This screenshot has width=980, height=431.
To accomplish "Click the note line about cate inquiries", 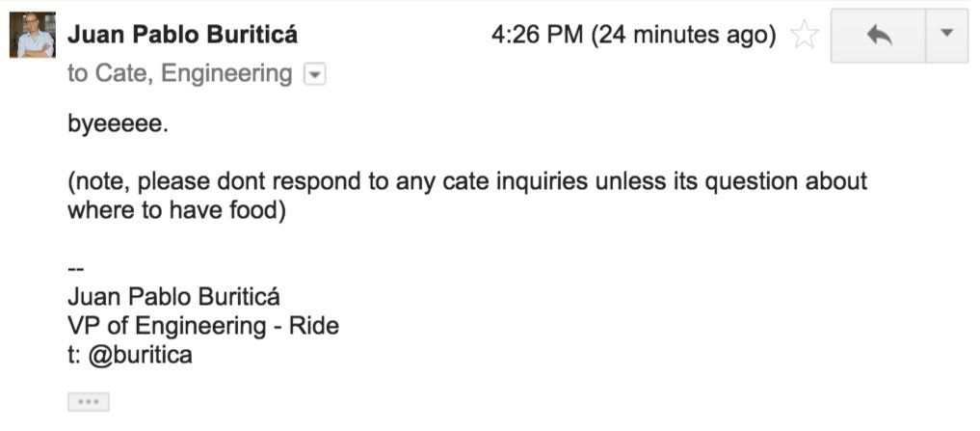I will click(466, 181).
